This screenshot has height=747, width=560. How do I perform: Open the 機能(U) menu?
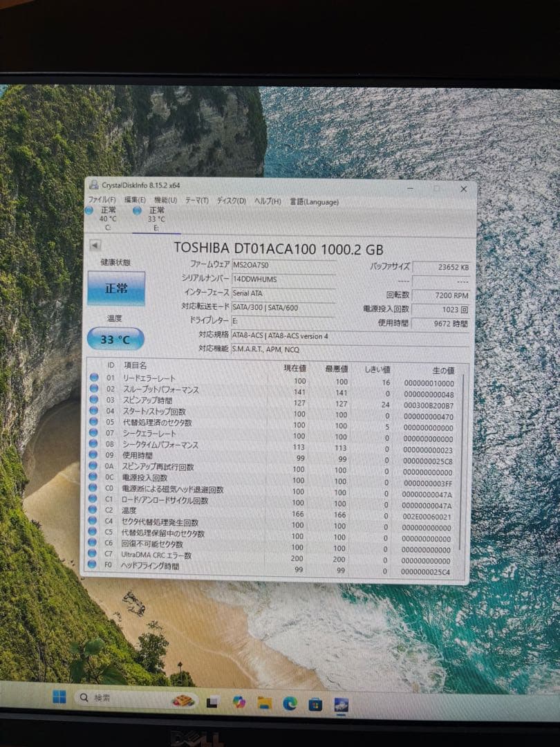click(x=165, y=201)
